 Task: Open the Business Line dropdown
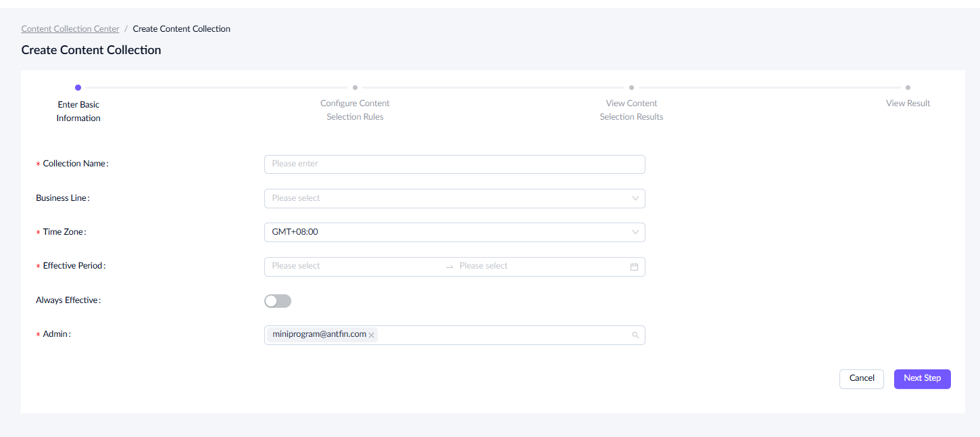click(454, 198)
